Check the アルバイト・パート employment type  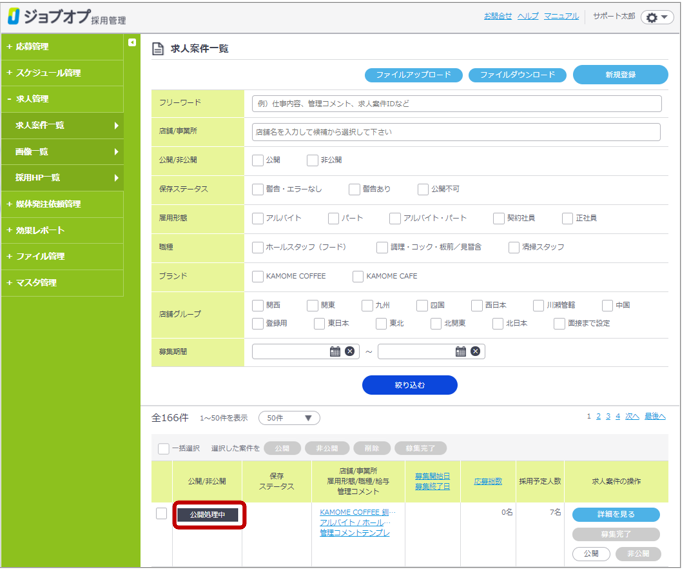(x=395, y=218)
